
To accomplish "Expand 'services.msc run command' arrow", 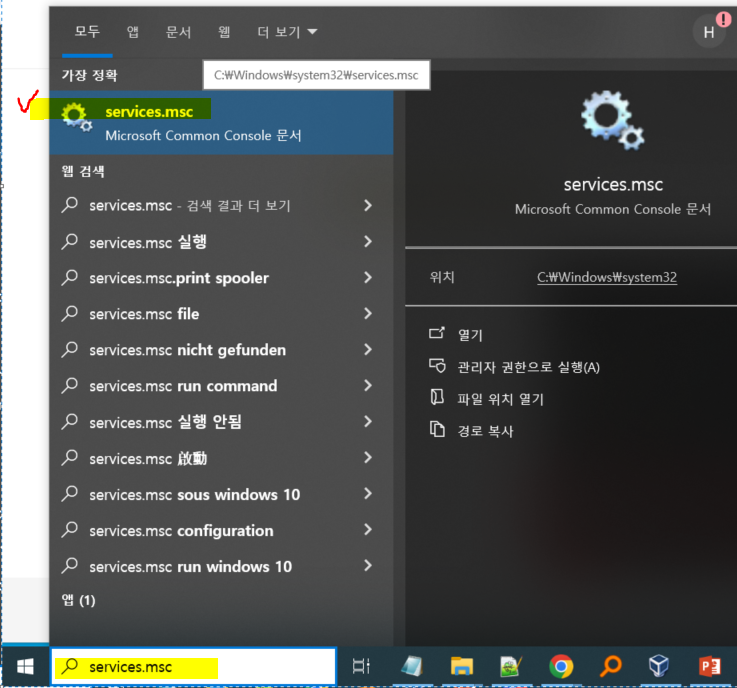I will coord(368,386).
